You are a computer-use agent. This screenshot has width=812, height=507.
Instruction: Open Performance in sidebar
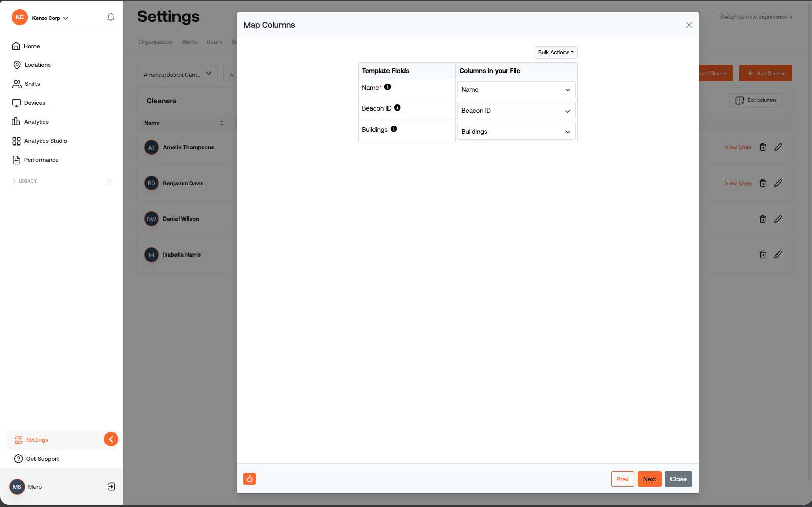(41, 160)
